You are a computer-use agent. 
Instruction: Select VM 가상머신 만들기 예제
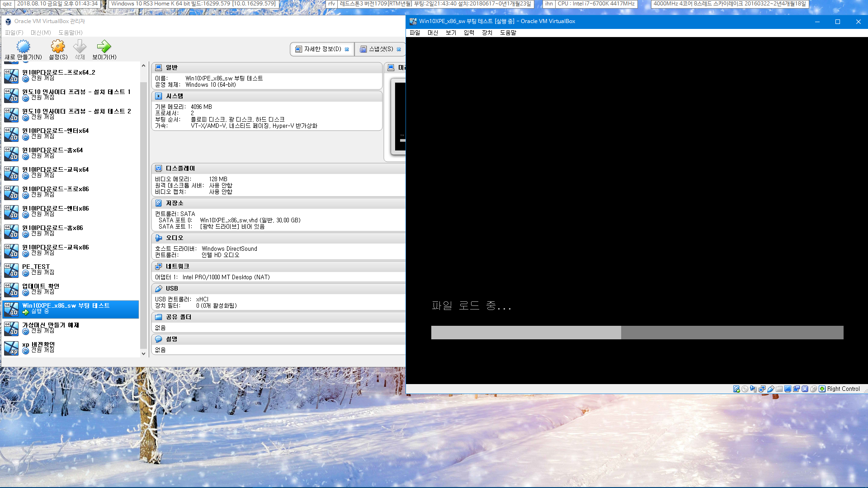pos(71,328)
